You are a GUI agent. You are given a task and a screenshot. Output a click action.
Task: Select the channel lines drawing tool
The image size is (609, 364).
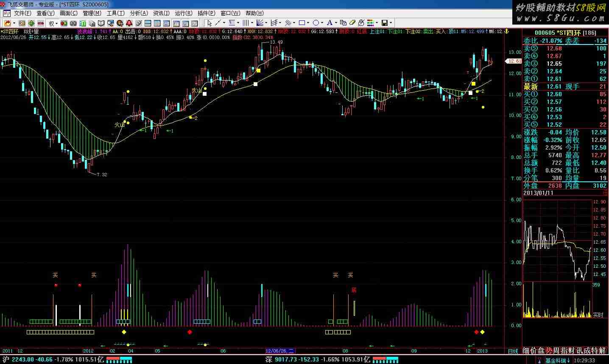(274, 23)
